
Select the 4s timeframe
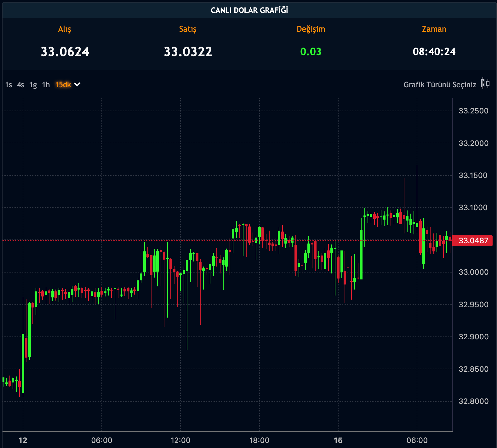click(20, 85)
